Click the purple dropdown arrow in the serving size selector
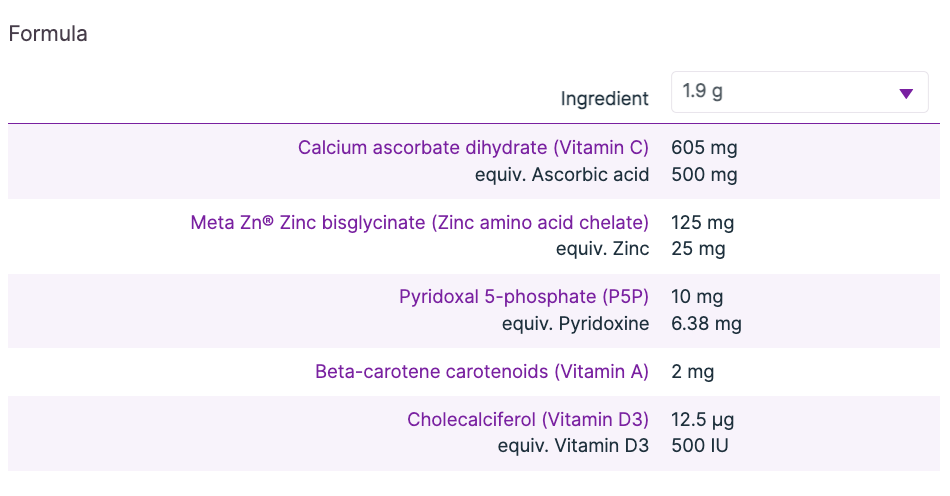The height and width of the screenshot is (496, 950). [906, 93]
